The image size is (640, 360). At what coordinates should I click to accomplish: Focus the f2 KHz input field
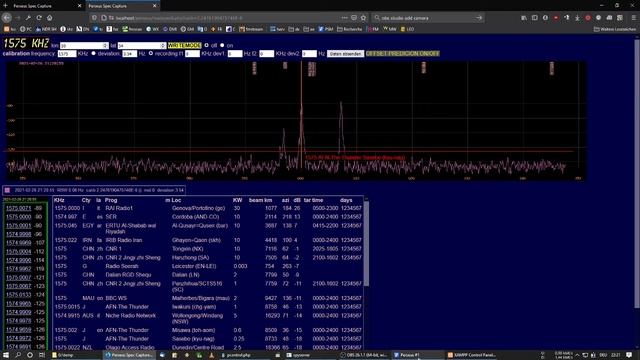tap(266, 54)
